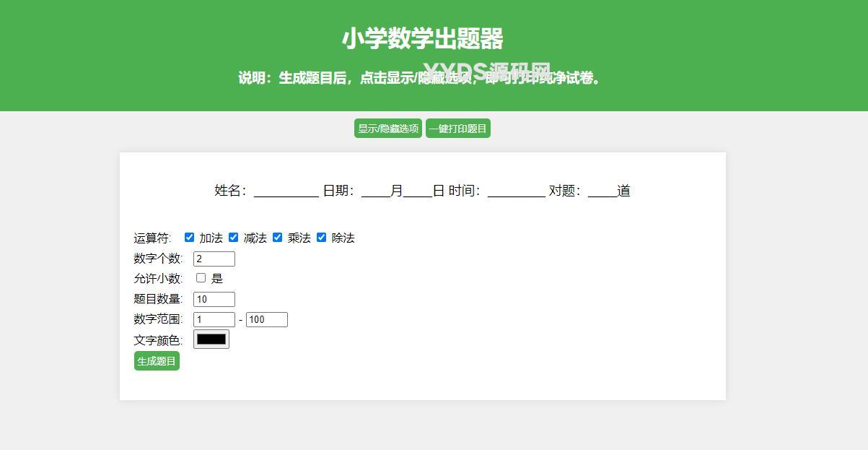Click the 小学数学出题器 page title
The width and height of the screenshot is (868, 450).
[x=422, y=38]
